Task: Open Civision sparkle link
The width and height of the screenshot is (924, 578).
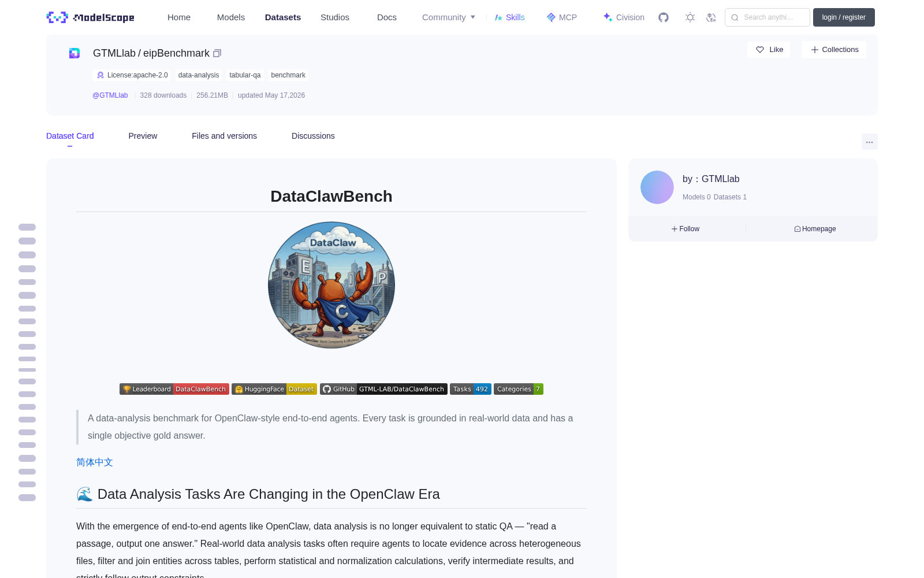Action: [624, 17]
